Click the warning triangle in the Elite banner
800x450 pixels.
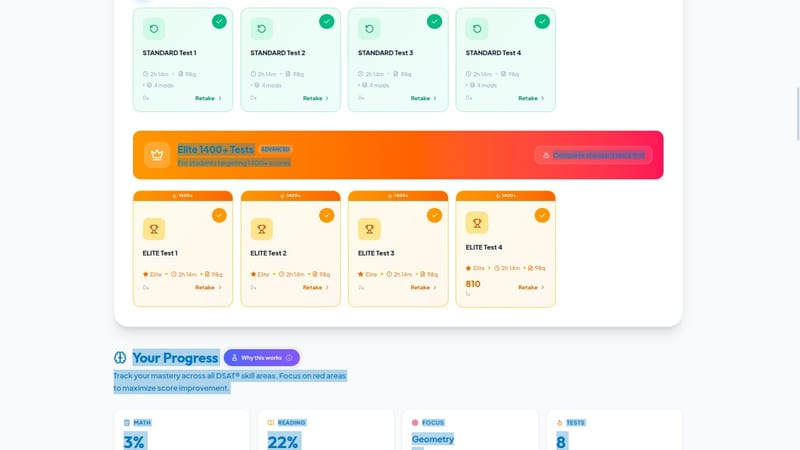(546, 155)
